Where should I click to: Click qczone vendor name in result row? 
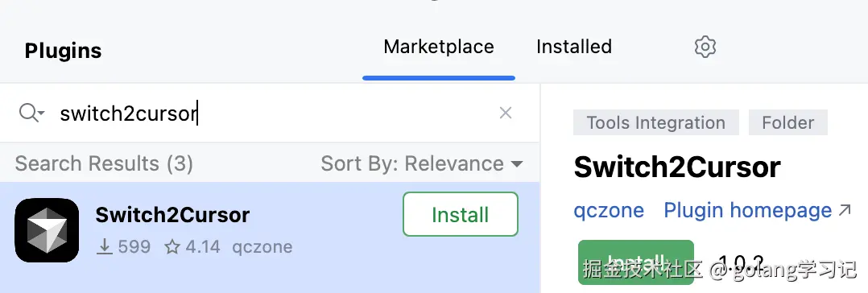tap(262, 246)
